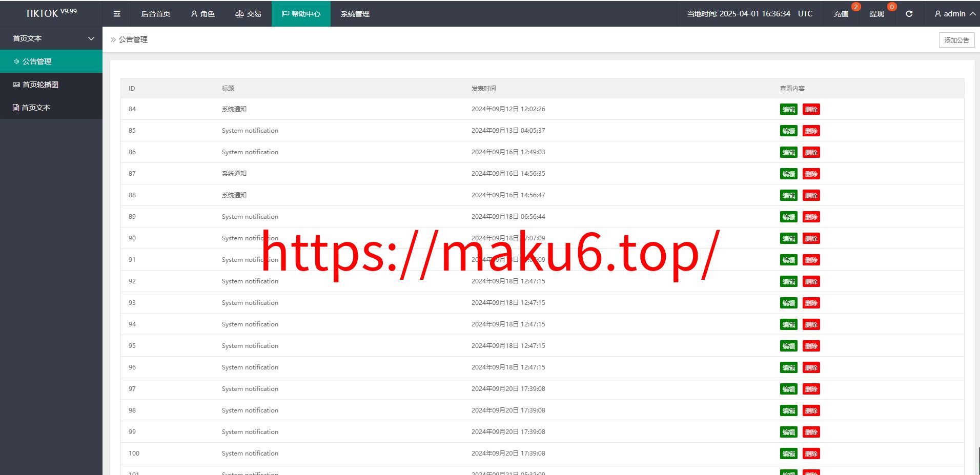Click timestamp 2024年09月13日 04:05:37
The image size is (980, 475).
click(x=508, y=131)
